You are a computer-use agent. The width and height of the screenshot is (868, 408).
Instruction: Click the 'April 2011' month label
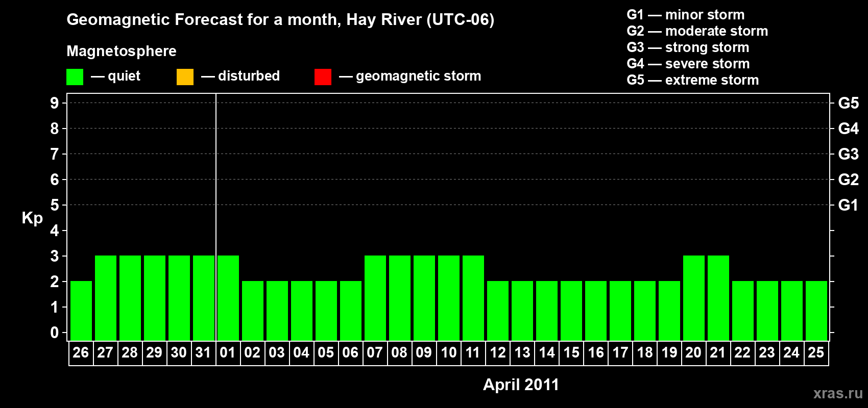521,385
